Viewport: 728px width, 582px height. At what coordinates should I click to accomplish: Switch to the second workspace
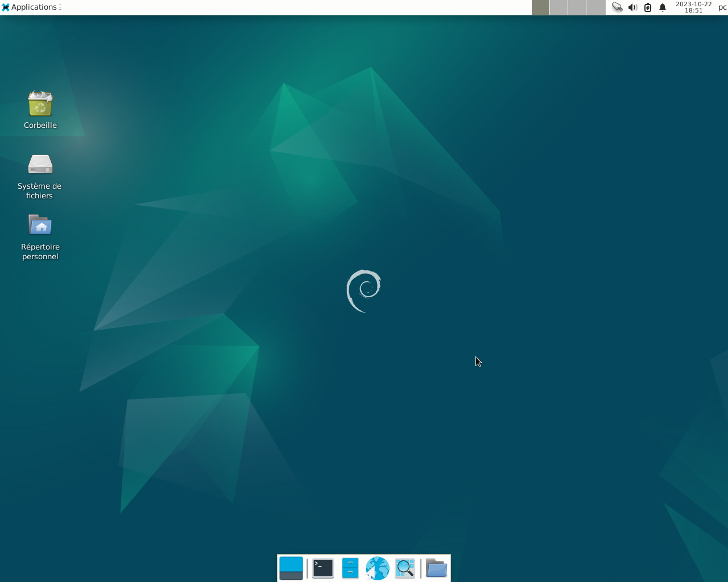click(x=559, y=7)
